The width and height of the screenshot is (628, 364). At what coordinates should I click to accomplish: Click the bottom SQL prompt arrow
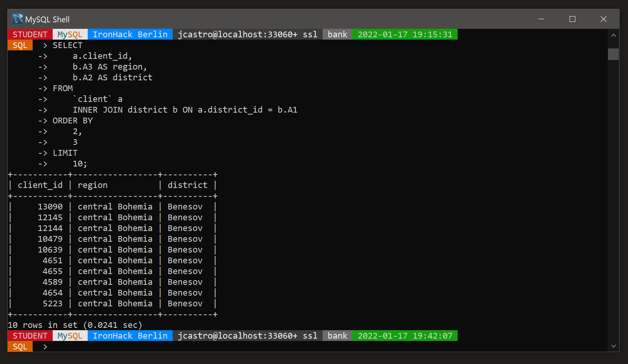(x=45, y=346)
